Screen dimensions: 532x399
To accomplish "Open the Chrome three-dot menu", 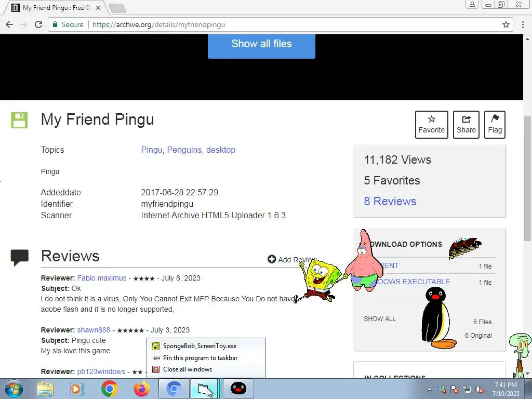I will pyautogui.click(x=523, y=24).
